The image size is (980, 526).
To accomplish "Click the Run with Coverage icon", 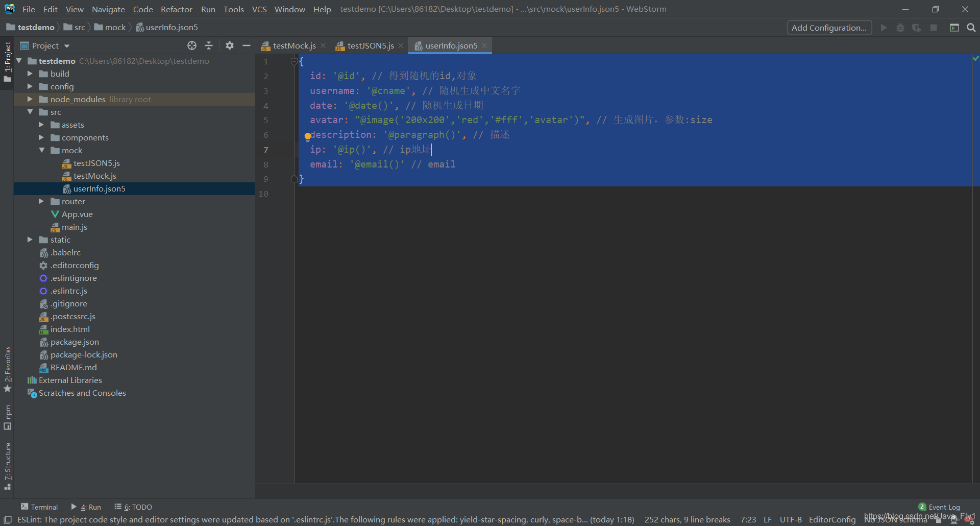I will pos(917,28).
